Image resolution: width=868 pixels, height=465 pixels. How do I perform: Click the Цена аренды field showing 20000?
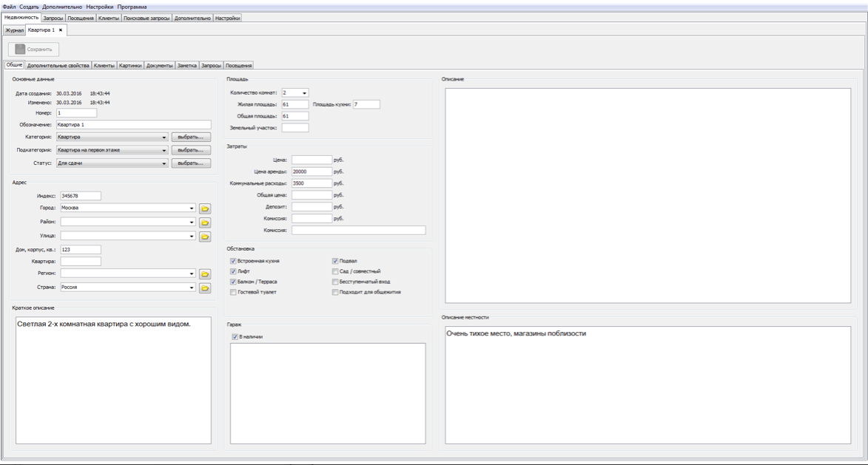tap(312, 172)
